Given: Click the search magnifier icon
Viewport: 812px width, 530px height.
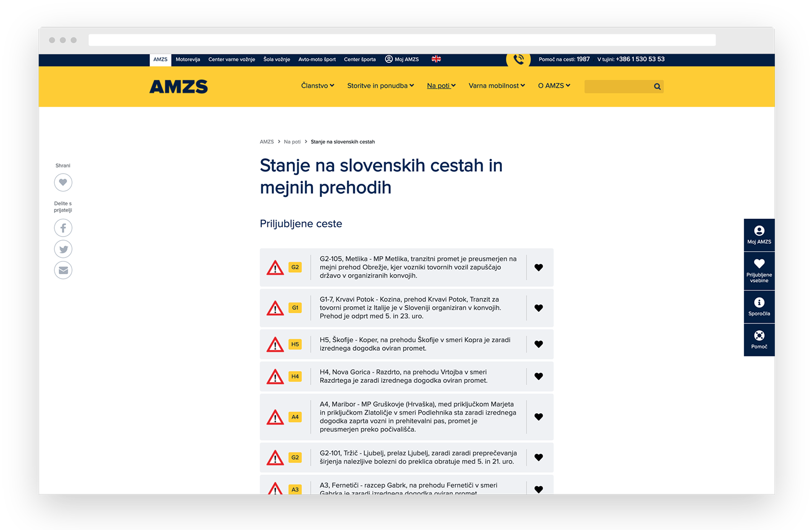Looking at the screenshot, I should tap(657, 86).
